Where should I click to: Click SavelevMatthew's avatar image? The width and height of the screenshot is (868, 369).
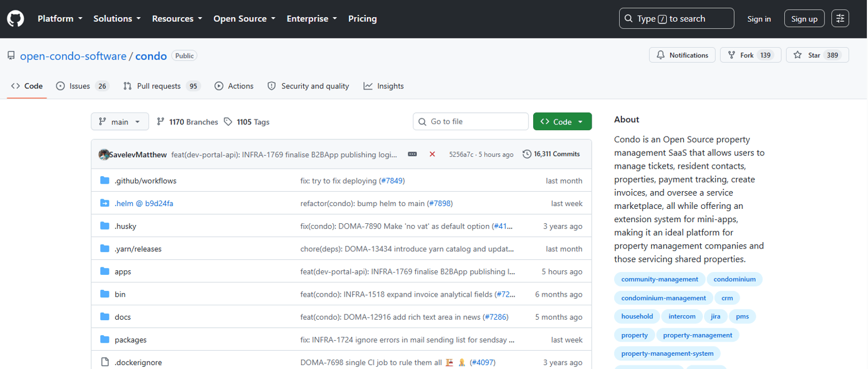click(104, 154)
